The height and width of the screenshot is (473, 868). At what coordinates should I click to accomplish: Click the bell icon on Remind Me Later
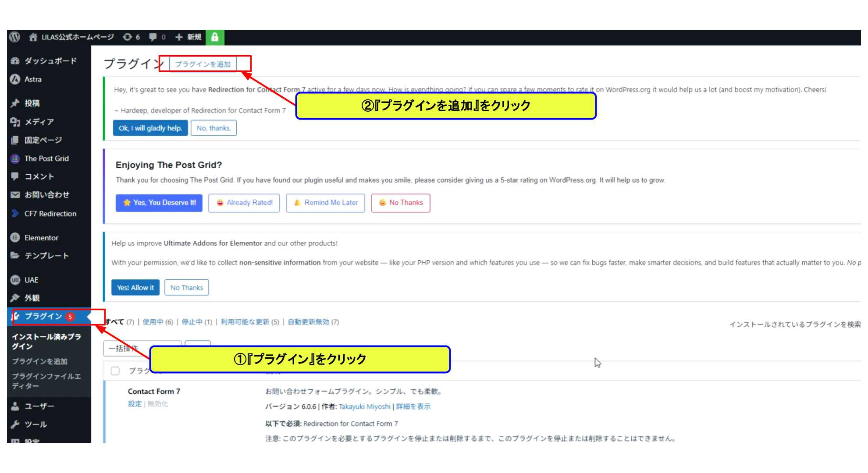298,203
